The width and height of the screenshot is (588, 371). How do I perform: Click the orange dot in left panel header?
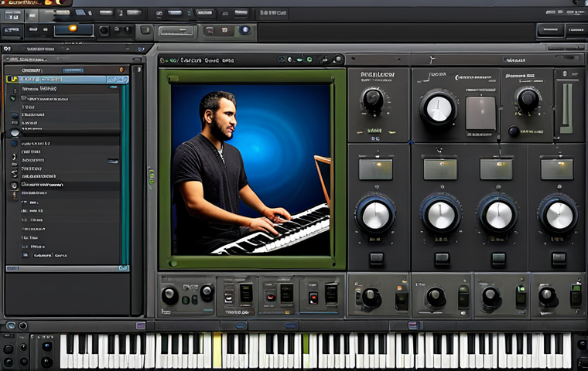coord(121,70)
